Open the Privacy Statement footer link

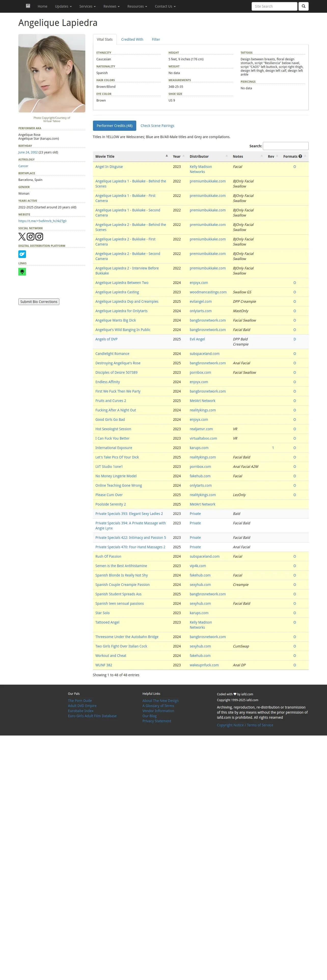point(157,721)
